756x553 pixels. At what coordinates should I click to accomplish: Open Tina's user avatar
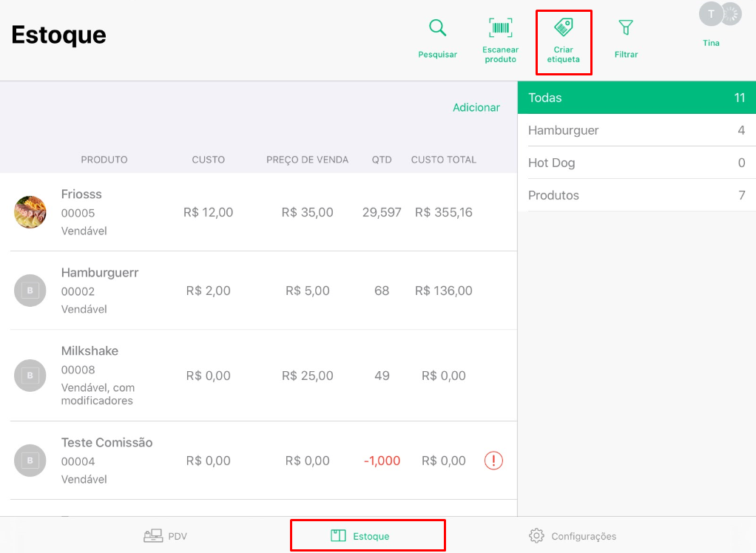click(711, 14)
